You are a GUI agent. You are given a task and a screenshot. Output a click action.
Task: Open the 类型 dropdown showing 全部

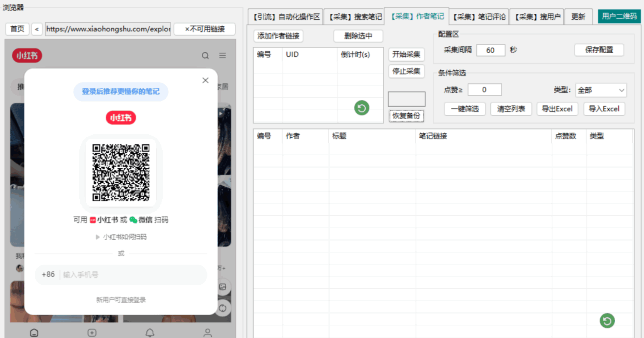pos(601,90)
